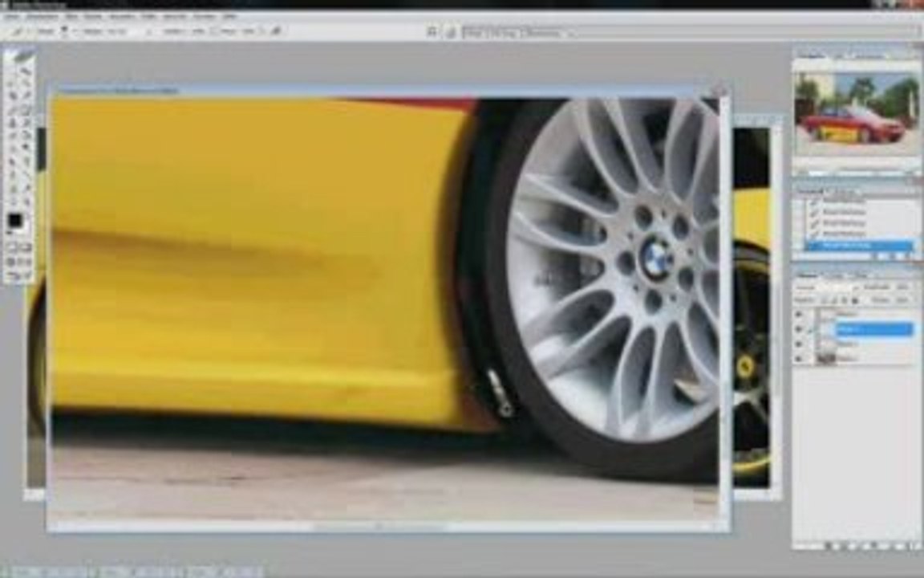The height and width of the screenshot is (578, 924).
Task: Select the Blur tool in toolbox
Action: click(13, 148)
